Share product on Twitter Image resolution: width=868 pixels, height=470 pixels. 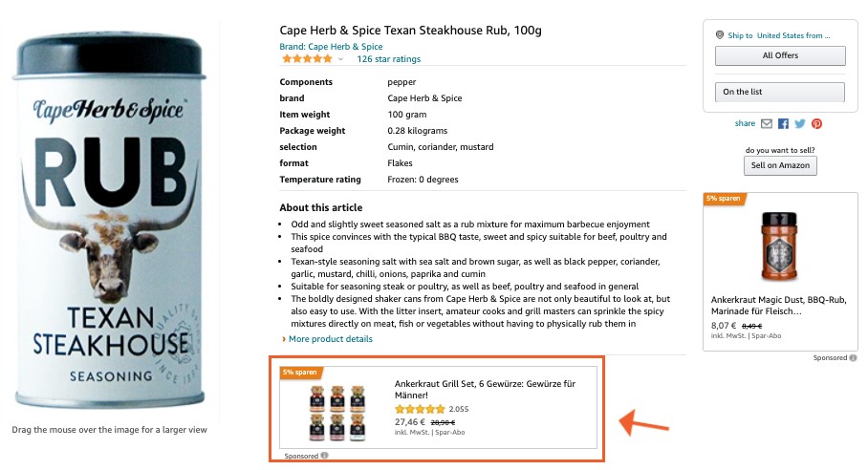click(800, 123)
